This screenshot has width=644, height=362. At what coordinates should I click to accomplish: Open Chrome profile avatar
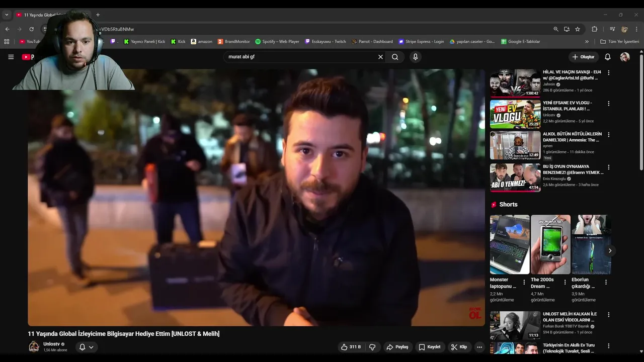624,29
